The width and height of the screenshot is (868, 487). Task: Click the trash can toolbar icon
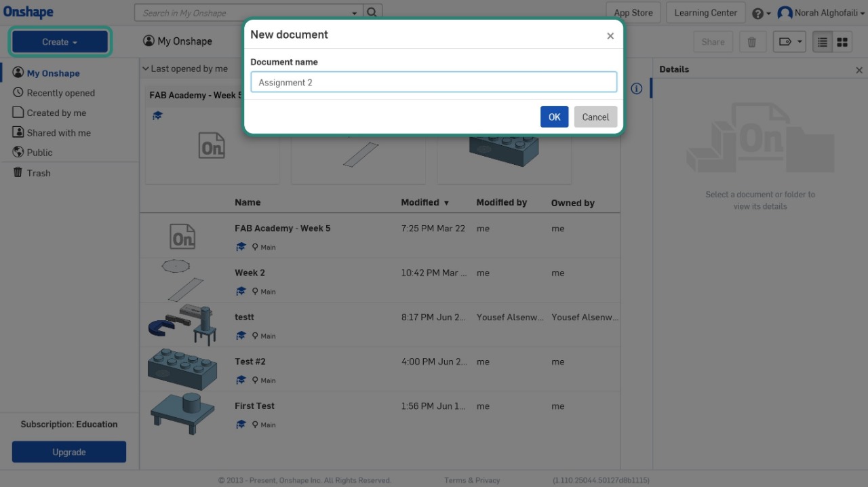pyautogui.click(x=751, y=42)
